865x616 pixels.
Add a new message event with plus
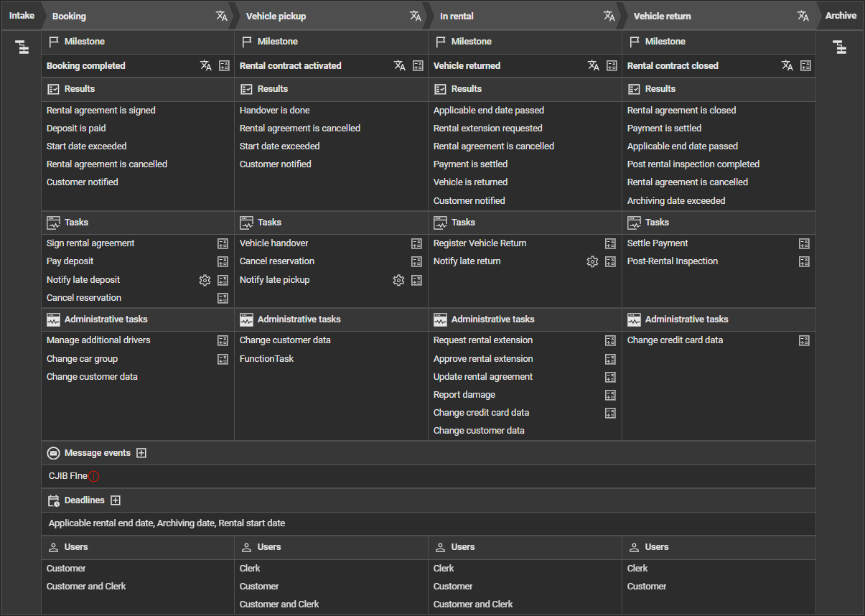point(141,453)
